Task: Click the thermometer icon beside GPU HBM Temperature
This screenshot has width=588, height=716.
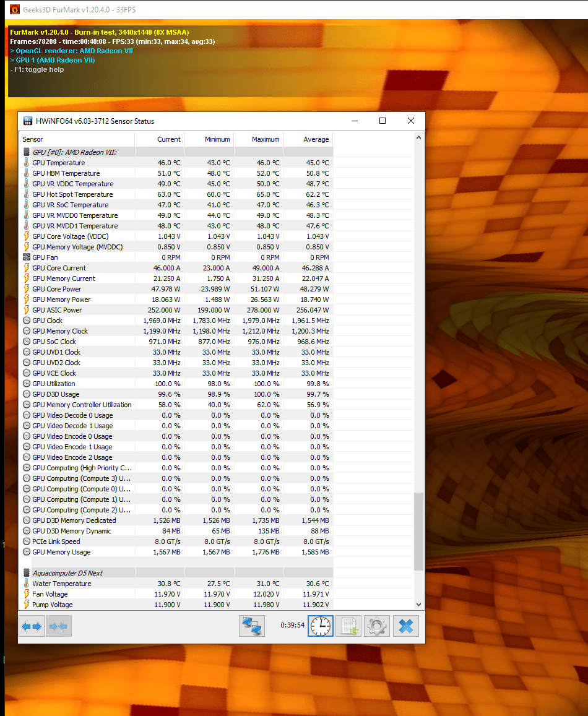Action: click(x=27, y=173)
